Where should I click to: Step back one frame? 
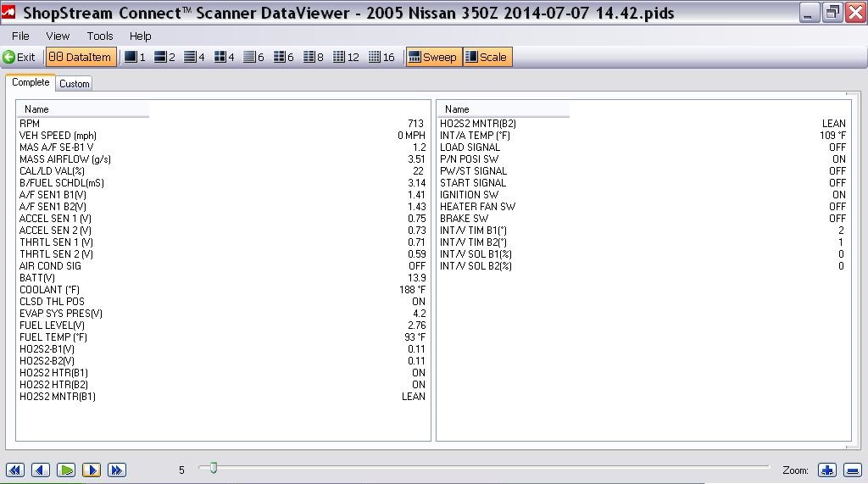[41, 470]
